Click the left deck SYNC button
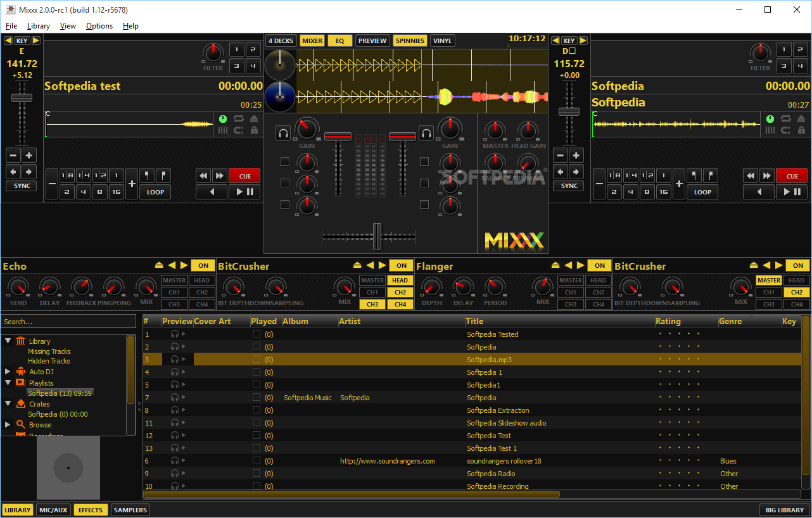The height and width of the screenshot is (518, 812). [x=22, y=186]
